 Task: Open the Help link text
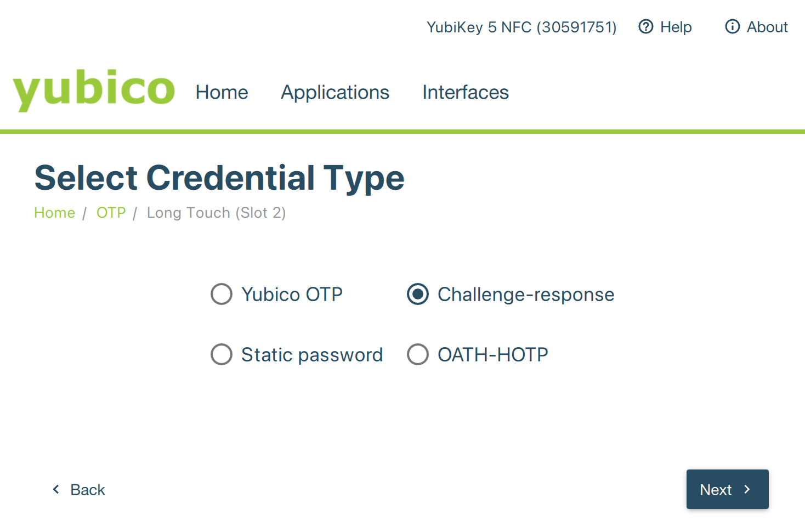click(676, 27)
